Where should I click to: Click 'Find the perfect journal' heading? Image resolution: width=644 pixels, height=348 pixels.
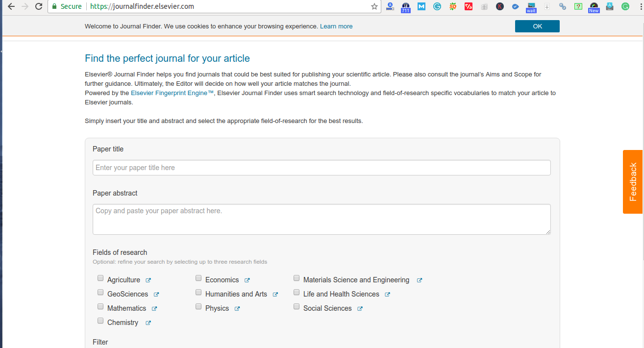pyautogui.click(x=167, y=59)
